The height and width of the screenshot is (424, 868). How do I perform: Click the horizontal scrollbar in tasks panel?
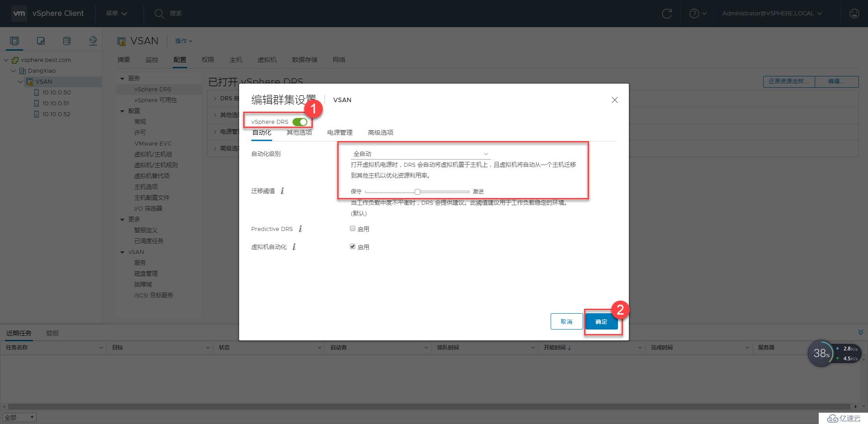pyautogui.click(x=429, y=406)
